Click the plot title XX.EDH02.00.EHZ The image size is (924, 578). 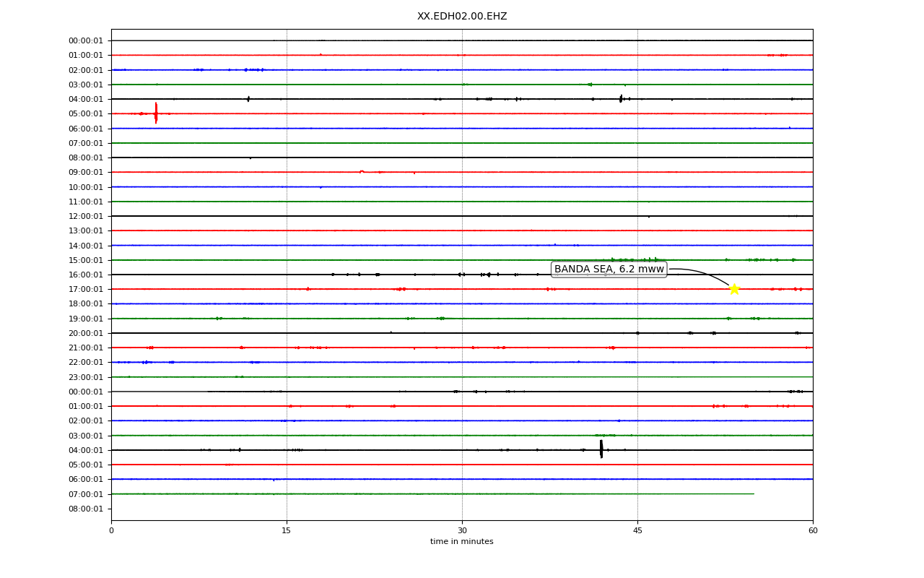[462, 16]
